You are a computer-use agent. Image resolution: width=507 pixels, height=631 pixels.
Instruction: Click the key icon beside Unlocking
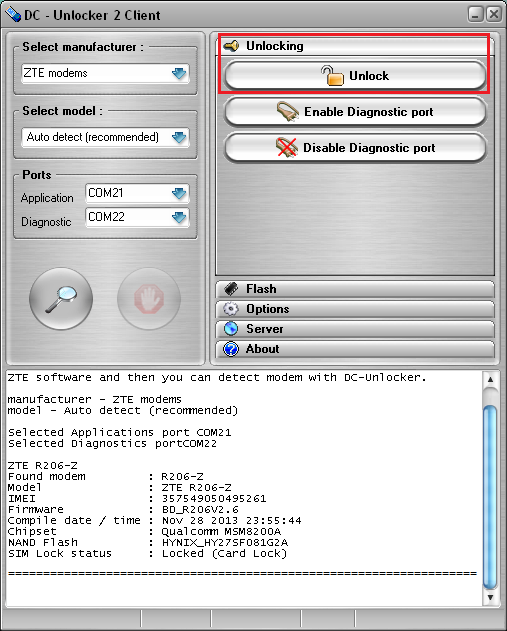pyautogui.click(x=231, y=46)
